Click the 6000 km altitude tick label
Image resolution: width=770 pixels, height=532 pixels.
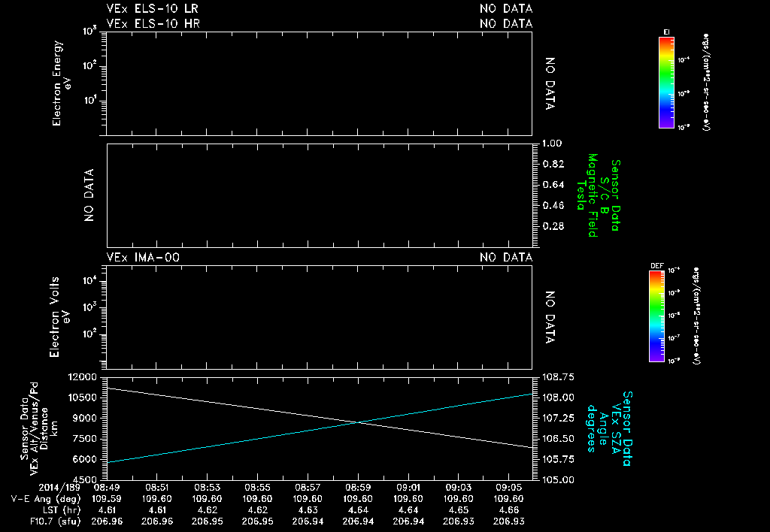84,459
